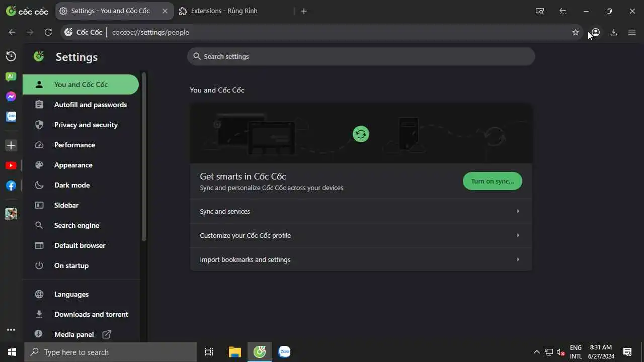Open On startup settings
Image resolution: width=644 pixels, height=362 pixels.
[80, 265]
